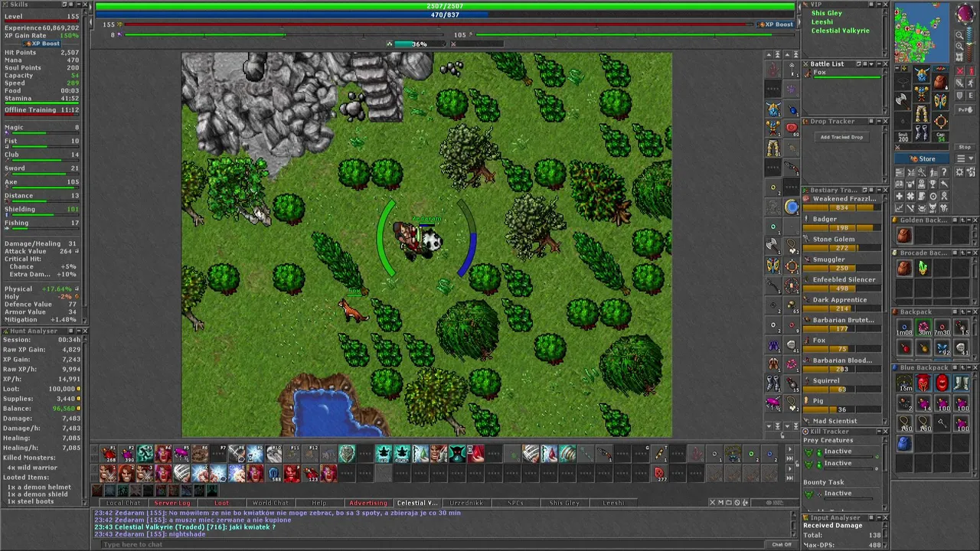Select the ring equipment slot
The height and width of the screenshot is (551, 980).
point(941,120)
